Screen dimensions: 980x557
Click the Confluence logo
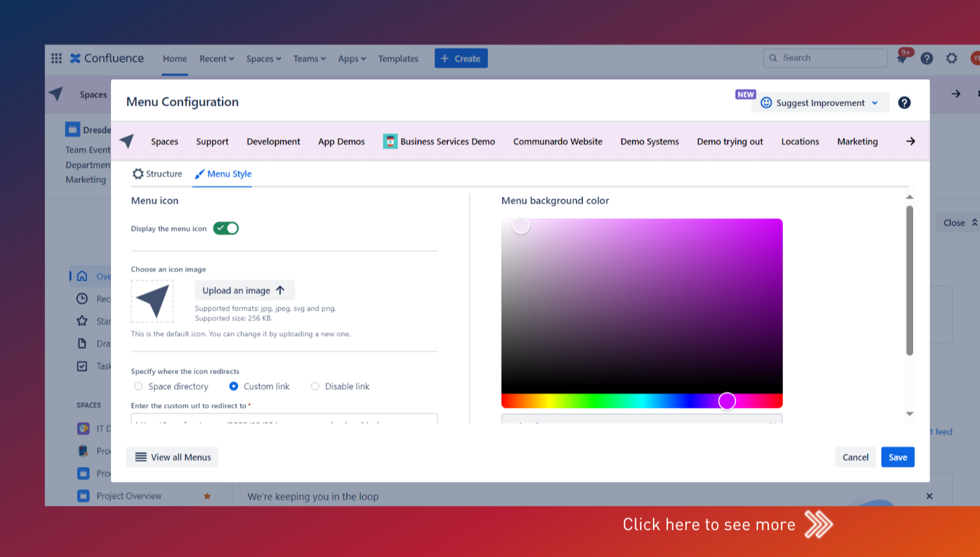coord(107,58)
